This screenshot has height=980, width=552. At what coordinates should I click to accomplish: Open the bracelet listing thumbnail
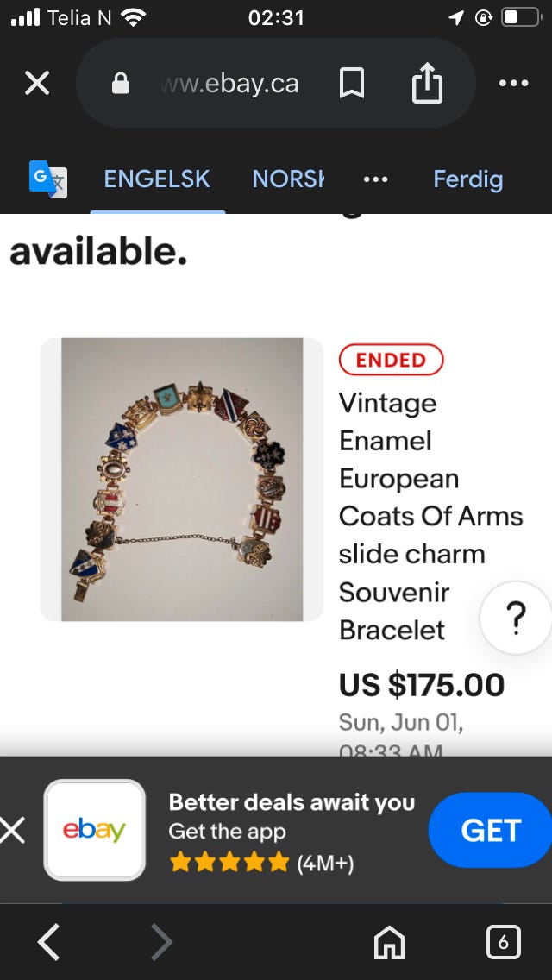click(182, 480)
